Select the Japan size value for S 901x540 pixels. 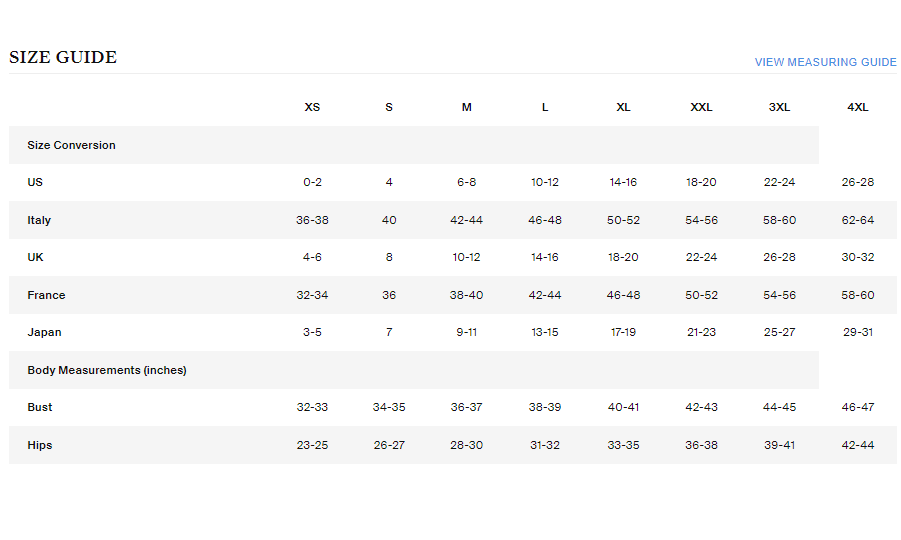389,332
